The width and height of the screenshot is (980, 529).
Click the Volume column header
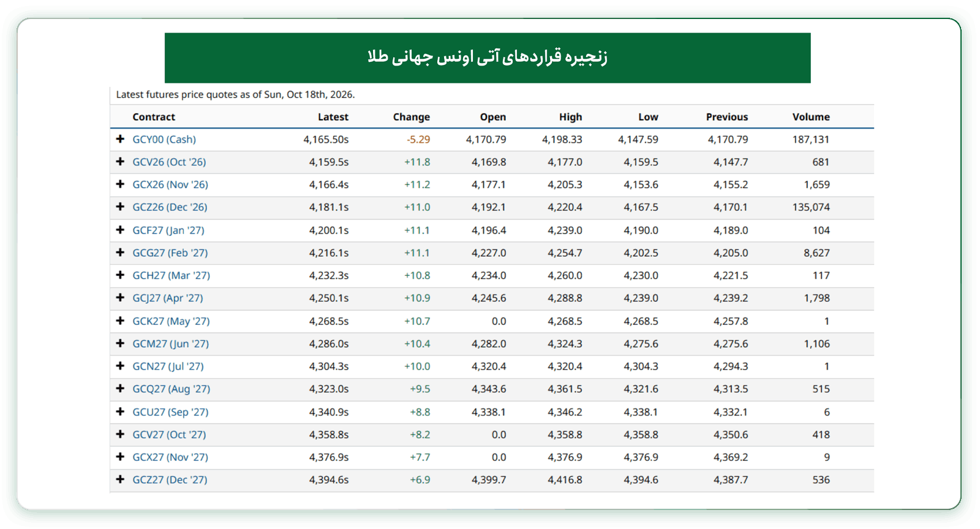[x=811, y=116]
